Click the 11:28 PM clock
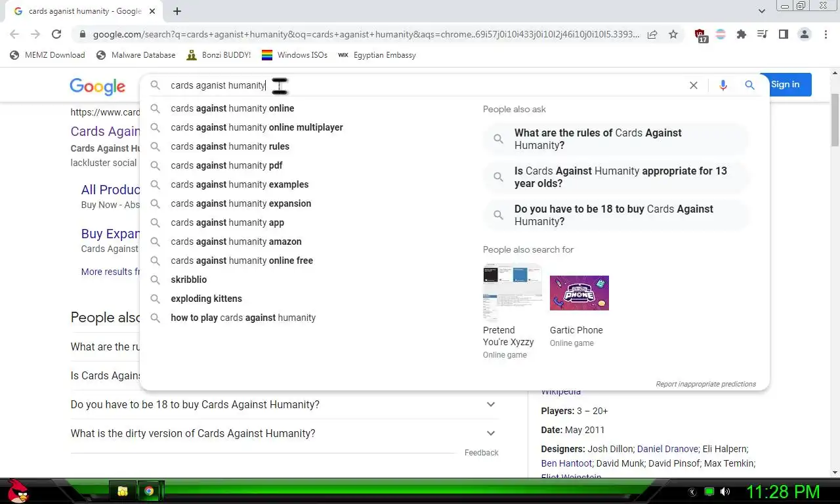840x504 pixels. (x=783, y=492)
